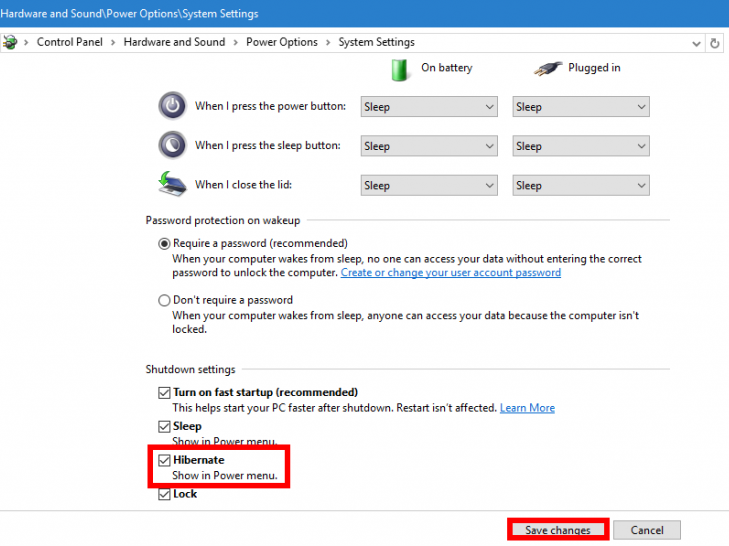The image size is (729, 546).
Task: Open address bar history dropdown chevron
Action: coord(696,44)
